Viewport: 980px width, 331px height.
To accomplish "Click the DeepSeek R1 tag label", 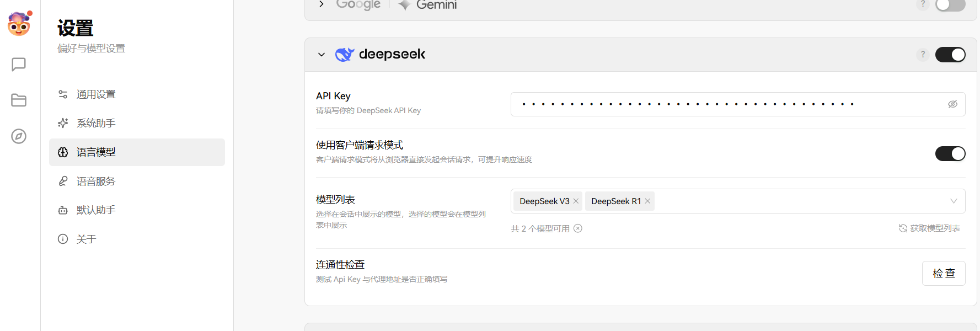I will tap(616, 201).
